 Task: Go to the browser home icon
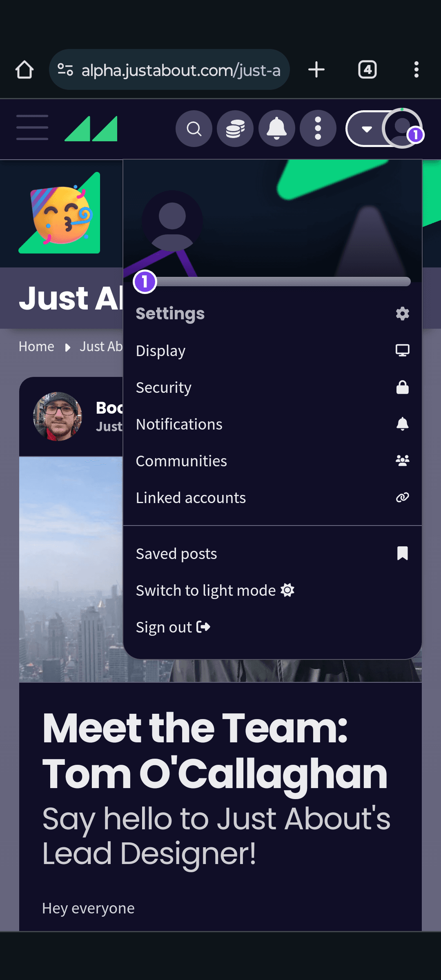click(x=24, y=69)
